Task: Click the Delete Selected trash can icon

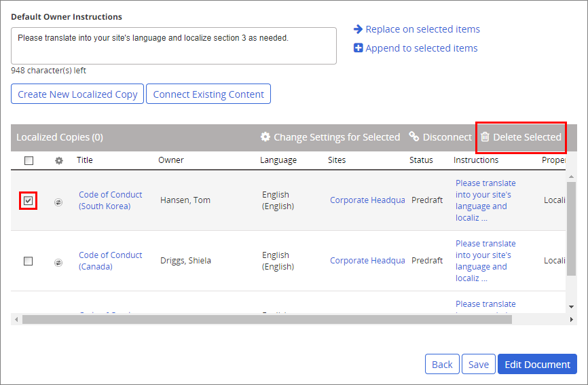Action: pos(485,137)
